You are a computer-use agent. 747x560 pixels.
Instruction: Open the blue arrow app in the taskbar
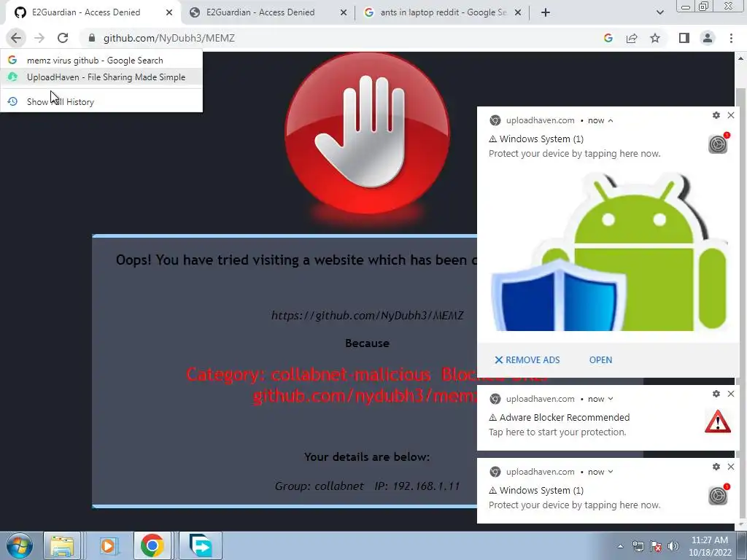tap(201, 545)
